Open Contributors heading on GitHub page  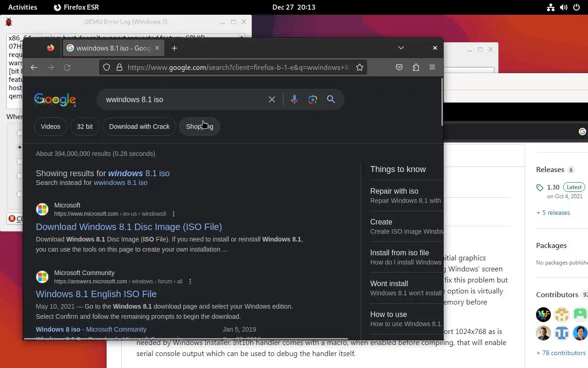pos(557,294)
